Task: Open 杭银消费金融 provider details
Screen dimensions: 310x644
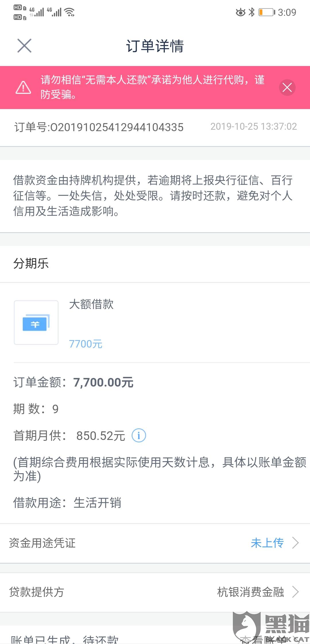Action: [x=251, y=592]
